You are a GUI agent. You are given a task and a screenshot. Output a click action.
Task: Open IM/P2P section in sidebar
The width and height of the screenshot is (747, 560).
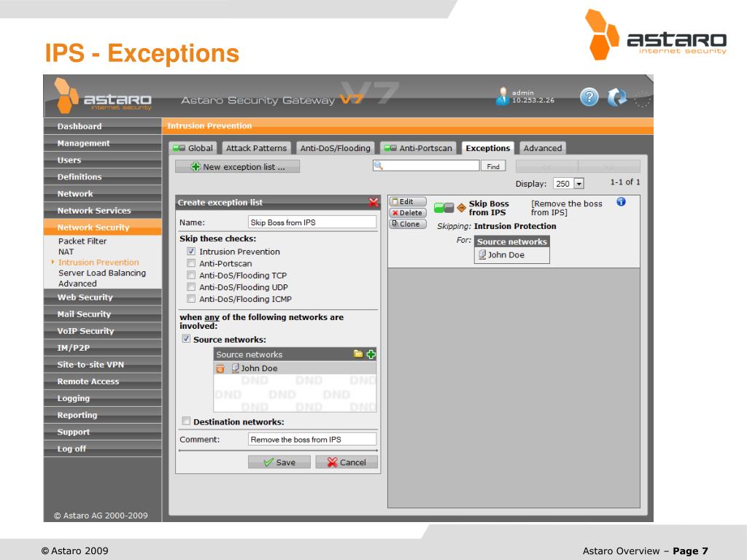coord(102,348)
